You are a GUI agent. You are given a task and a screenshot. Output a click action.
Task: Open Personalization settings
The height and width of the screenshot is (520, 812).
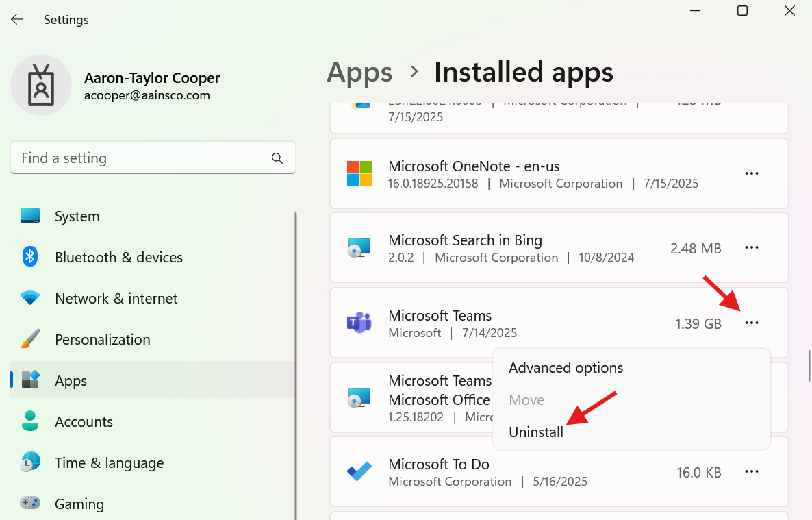pyautogui.click(x=102, y=340)
